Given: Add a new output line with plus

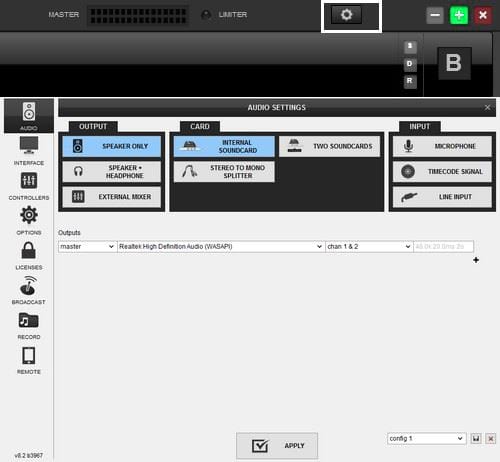Looking at the screenshot, I should pyautogui.click(x=476, y=260).
